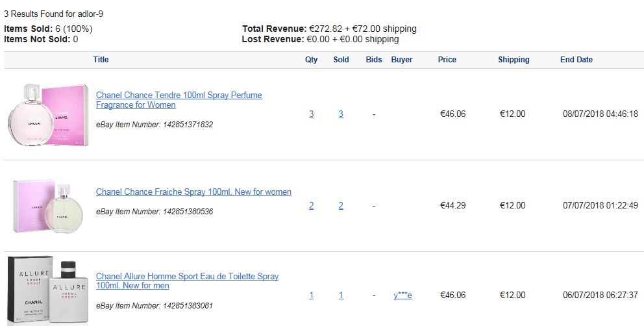The width and height of the screenshot is (644, 326).
Task: Click Qty value 3 for Chance Tendre
Action: click(312, 114)
